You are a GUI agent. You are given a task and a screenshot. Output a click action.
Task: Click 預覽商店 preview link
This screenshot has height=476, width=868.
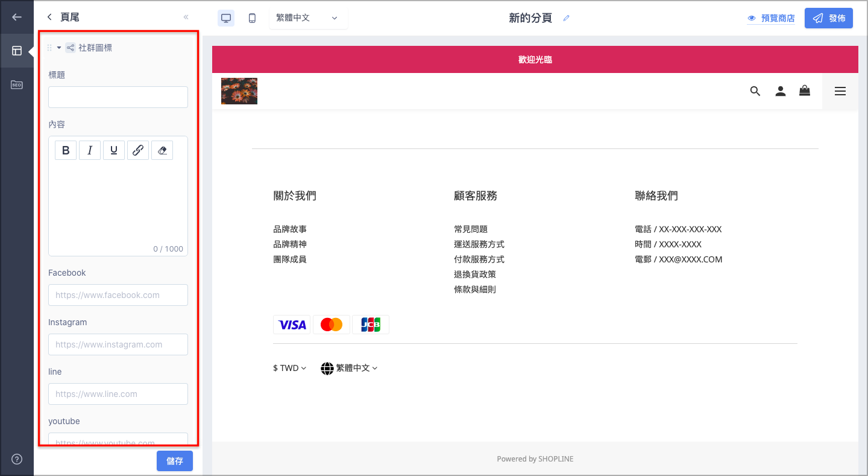[771, 18]
